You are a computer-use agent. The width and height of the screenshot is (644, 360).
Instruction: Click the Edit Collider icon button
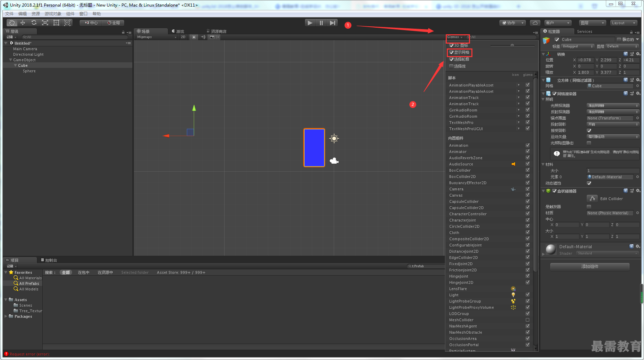(x=592, y=199)
